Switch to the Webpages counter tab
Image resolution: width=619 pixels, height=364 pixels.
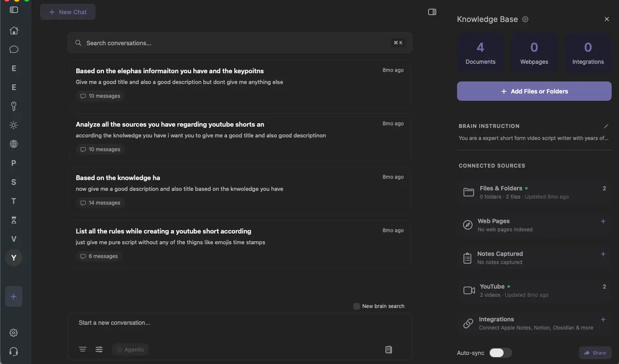pyautogui.click(x=534, y=52)
